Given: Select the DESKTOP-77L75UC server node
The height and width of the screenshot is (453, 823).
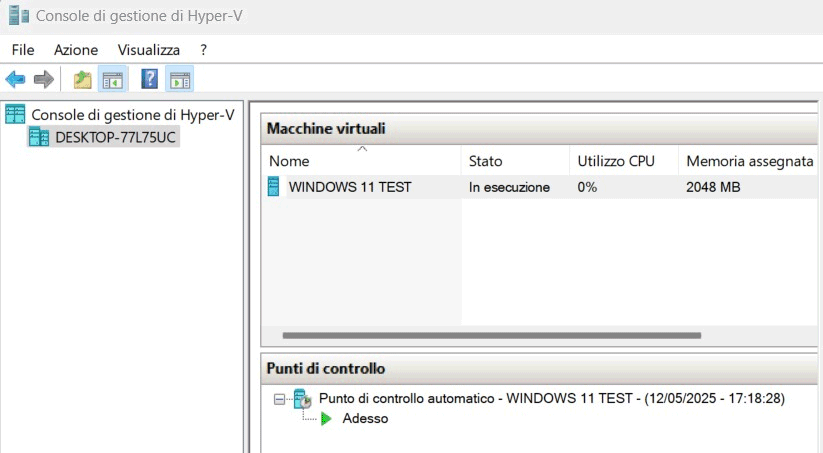Looking at the screenshot, I should pyautogui.click(x=115, y=138).
